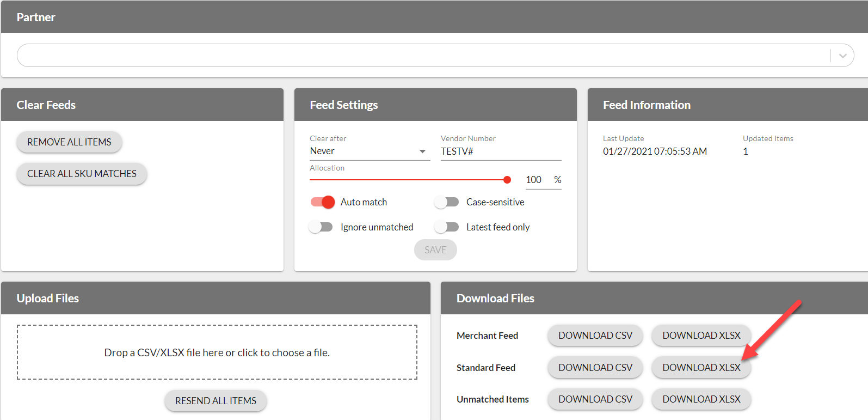Click the Allocation slider handle
The width and height of the screenshot is (868, 420).
(507, 180)
